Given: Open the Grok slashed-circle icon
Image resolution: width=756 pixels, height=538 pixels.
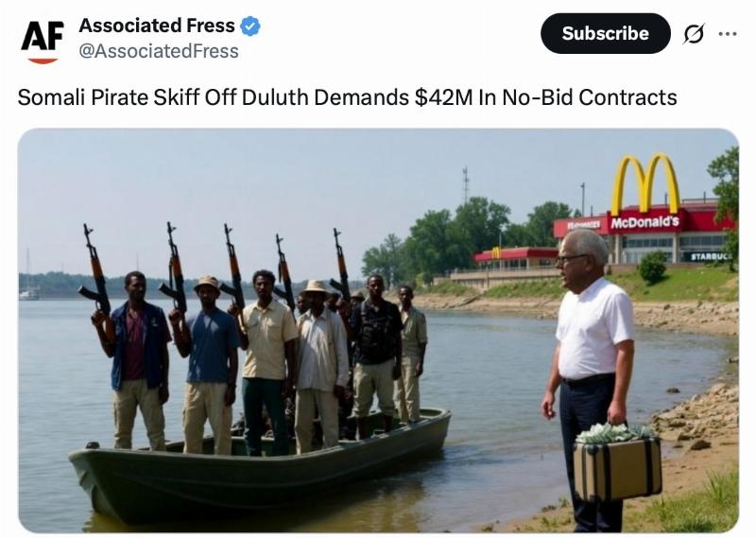Looking at the screenshot, I should [694, 34].
